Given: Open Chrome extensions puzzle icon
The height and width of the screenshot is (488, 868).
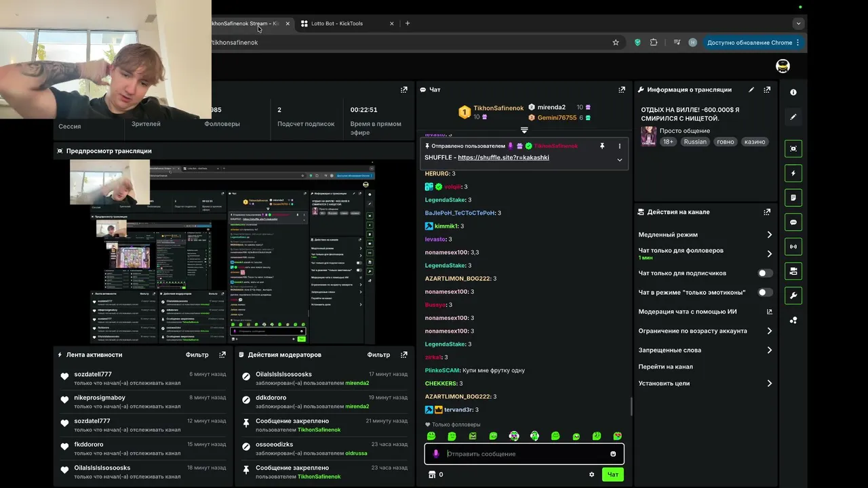Looking at the screenshot, I should (654, 42).
